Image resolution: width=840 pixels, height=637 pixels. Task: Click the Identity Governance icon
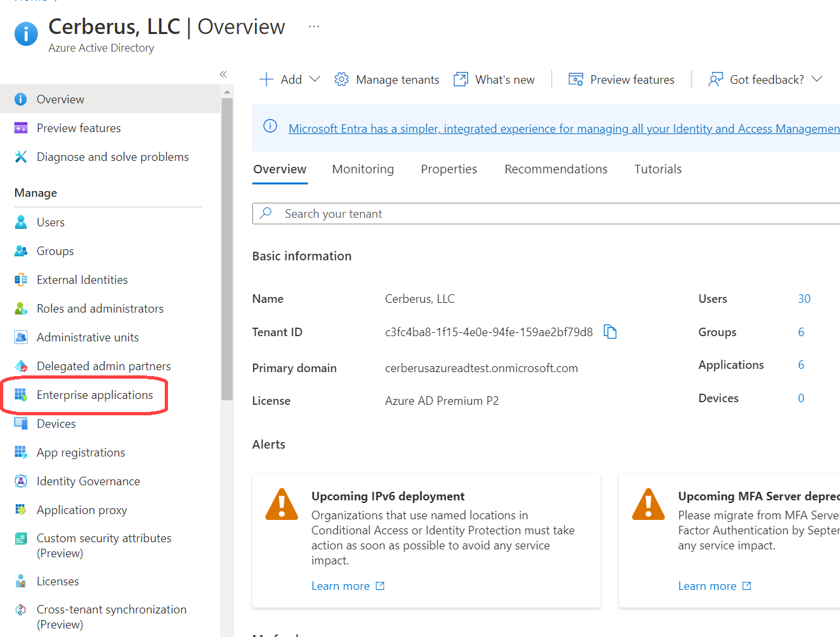tap(21, 481)
